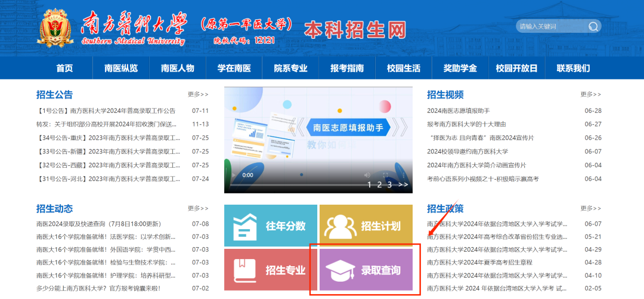Open the 南医人物 navigation item

(x=178, y=68)
